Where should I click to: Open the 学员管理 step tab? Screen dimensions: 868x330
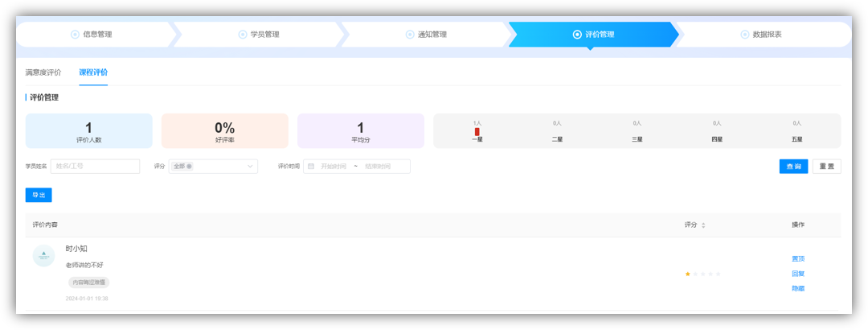tap(259, 35)
